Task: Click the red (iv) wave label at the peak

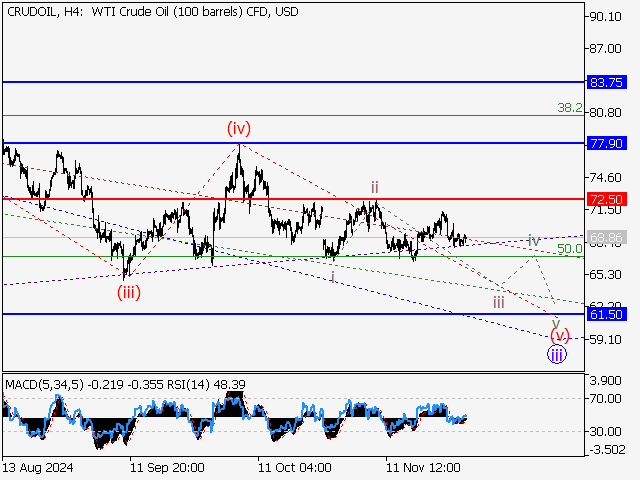Action: tap(238, 128)
